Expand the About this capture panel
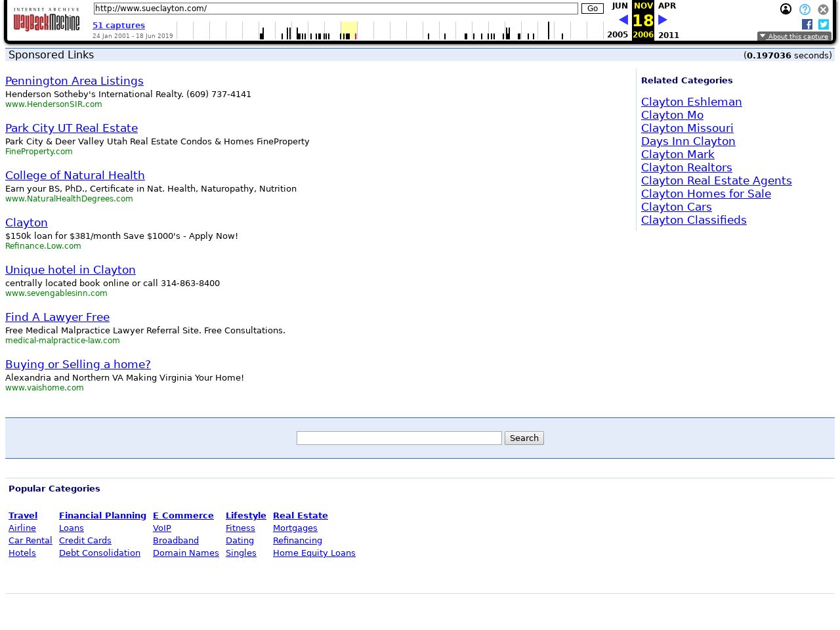The height and width of the screenshot is (630, 840). (794, 36)
